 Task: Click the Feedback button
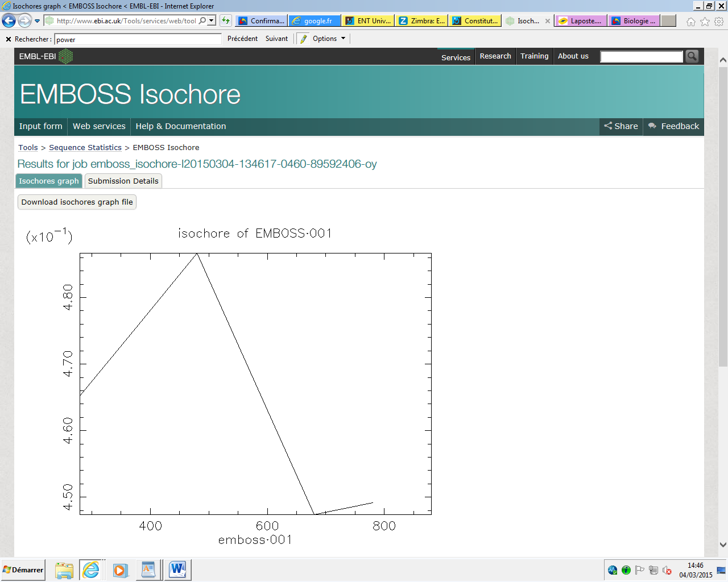click(x=674, y=126)
